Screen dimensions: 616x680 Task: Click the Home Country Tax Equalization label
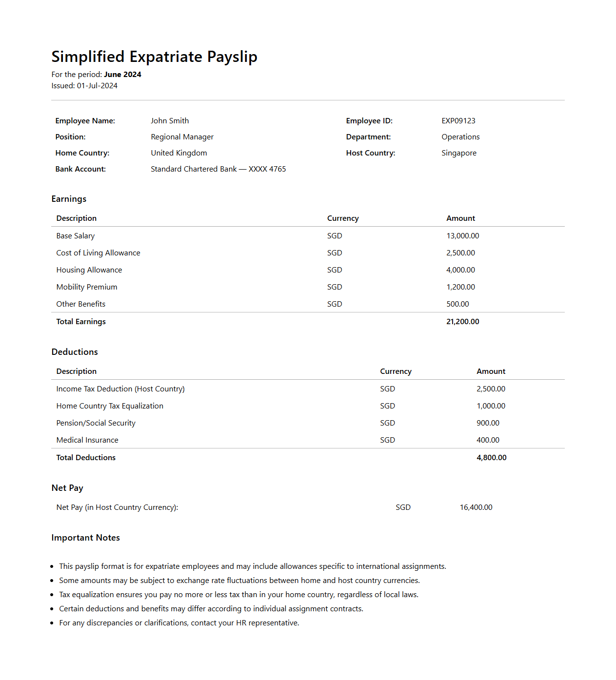pyautogui.click(x=110, y=406)
